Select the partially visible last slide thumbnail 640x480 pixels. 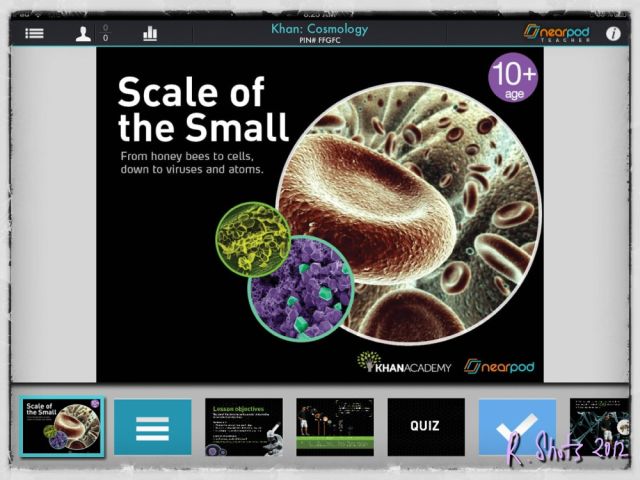point(598,427)
